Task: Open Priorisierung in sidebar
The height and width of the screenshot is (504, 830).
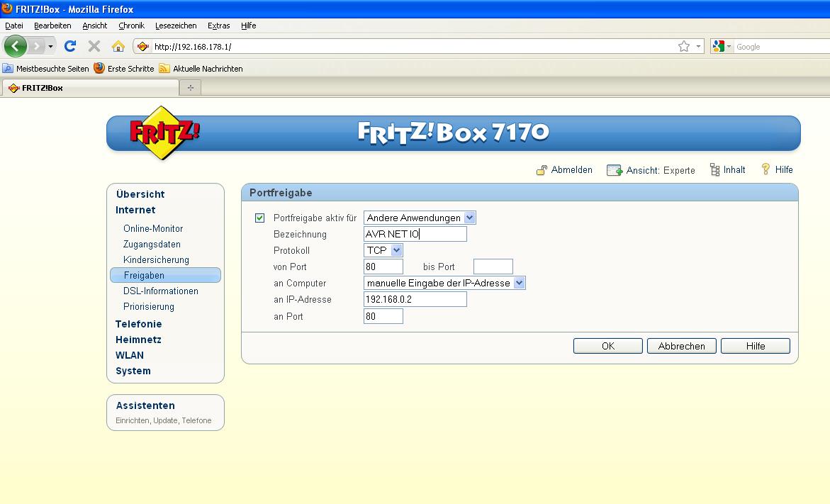Action: 149,306
